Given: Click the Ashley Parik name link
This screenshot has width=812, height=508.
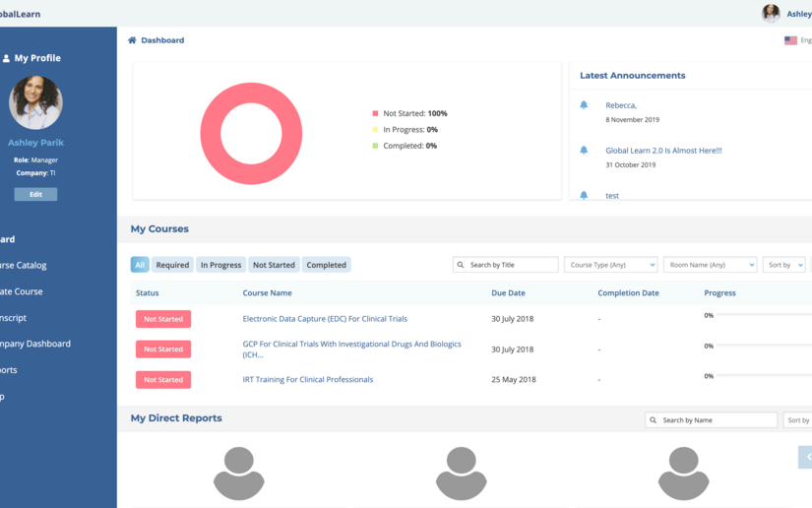Looking at the screenshot, I should point(35,143).
